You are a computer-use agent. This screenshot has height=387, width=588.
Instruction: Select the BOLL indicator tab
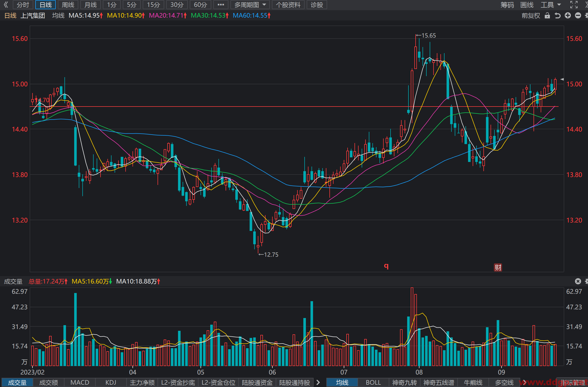click(x=373, y=382)
